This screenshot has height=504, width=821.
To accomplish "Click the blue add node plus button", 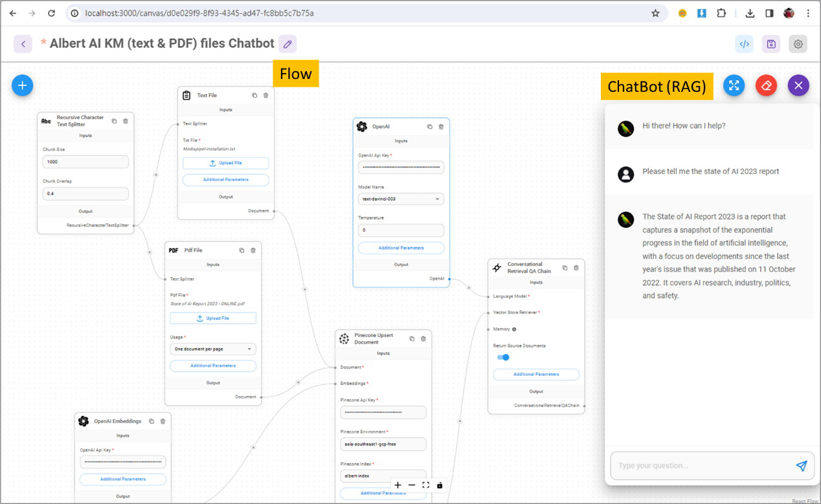I will [x=23, y=85].
